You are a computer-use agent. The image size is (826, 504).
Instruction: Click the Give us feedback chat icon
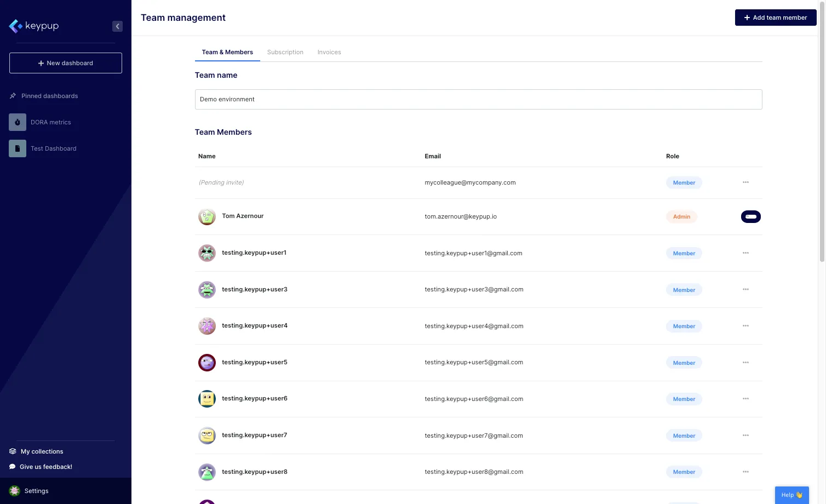coord(12,466)
